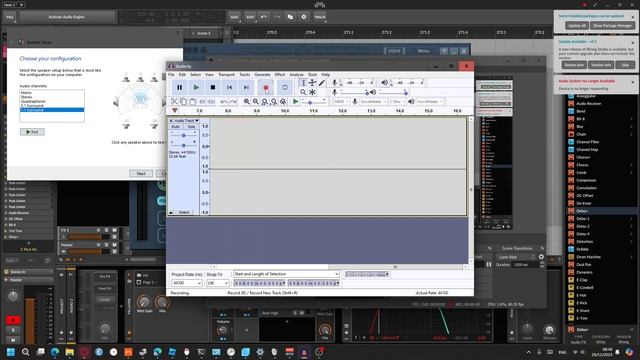Click Next in the Speaker Setup dialog
Viewport: 640px width, 360px height.
pyautogui.click(x=141, y=173)
